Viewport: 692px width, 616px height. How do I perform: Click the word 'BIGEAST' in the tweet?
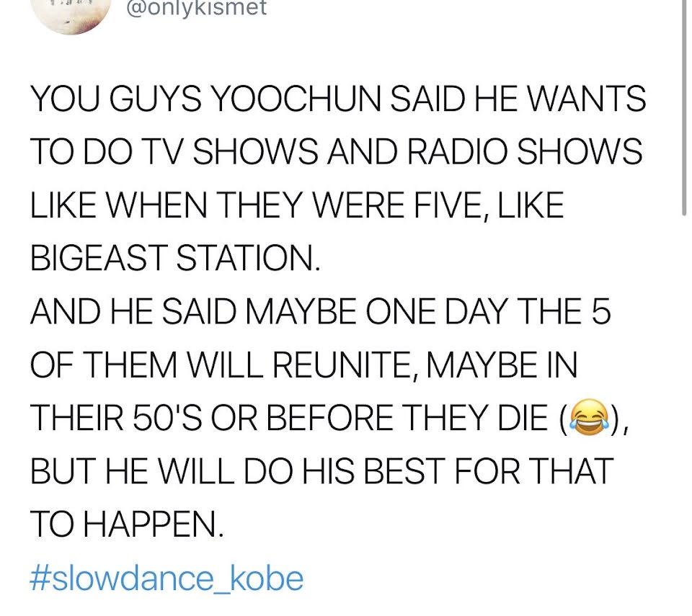(x=99, y=258)
